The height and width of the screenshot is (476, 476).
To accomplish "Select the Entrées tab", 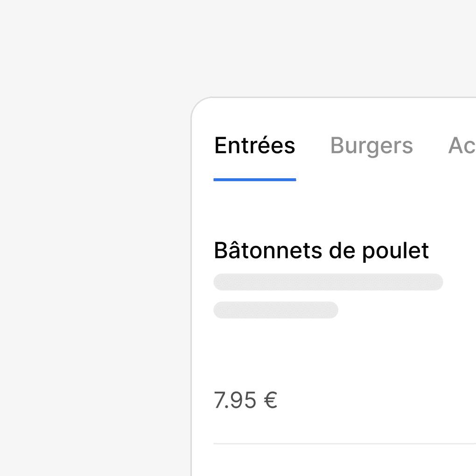I will coord(254,146).
